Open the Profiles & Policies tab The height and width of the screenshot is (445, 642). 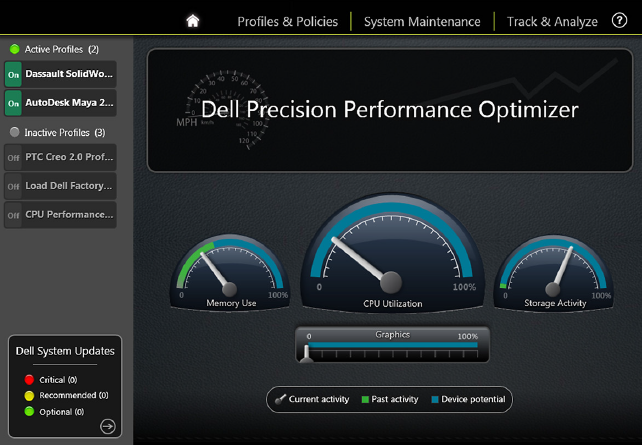coord(287,21)
